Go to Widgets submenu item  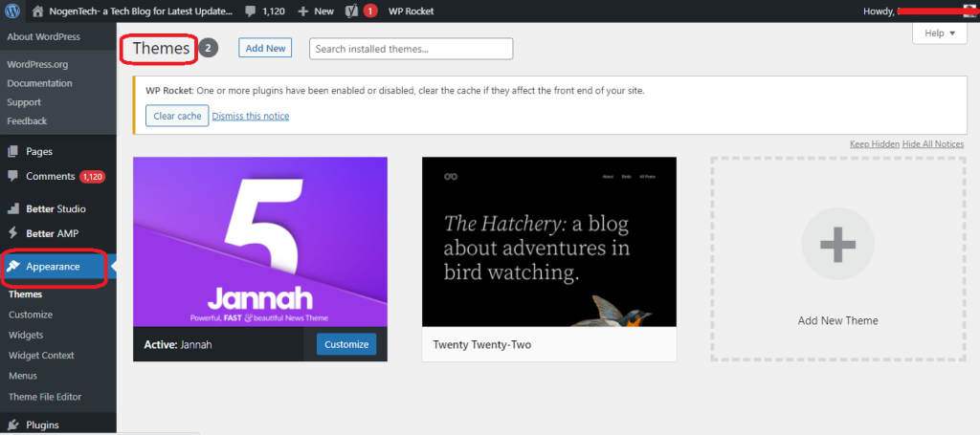pos(26,336)
